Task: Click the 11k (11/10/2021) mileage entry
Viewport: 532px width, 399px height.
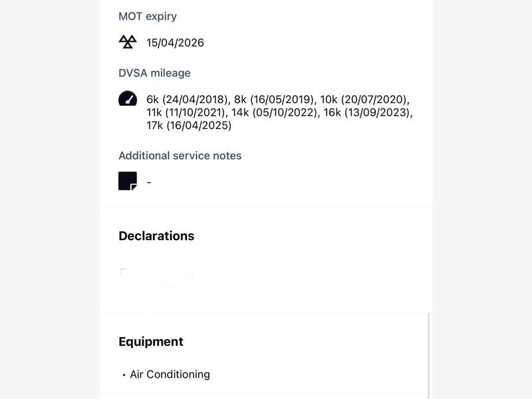Action: tap(187, 112)
